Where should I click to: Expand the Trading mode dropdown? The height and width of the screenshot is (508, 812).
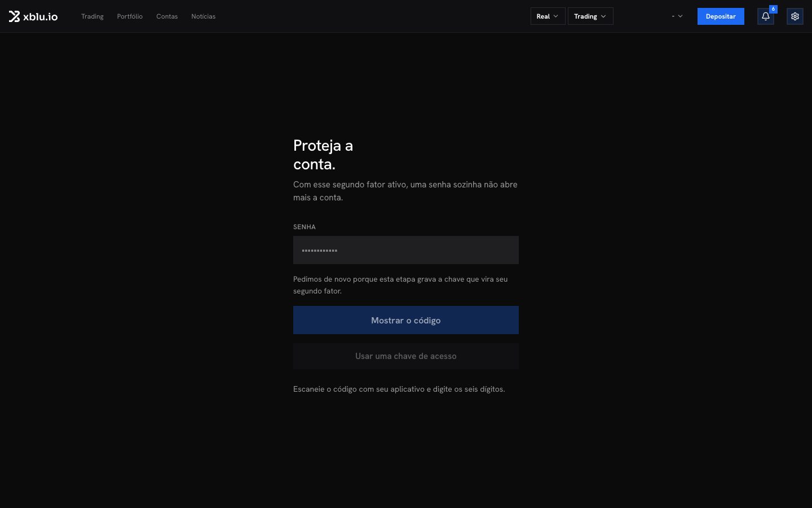pos(590,16)
